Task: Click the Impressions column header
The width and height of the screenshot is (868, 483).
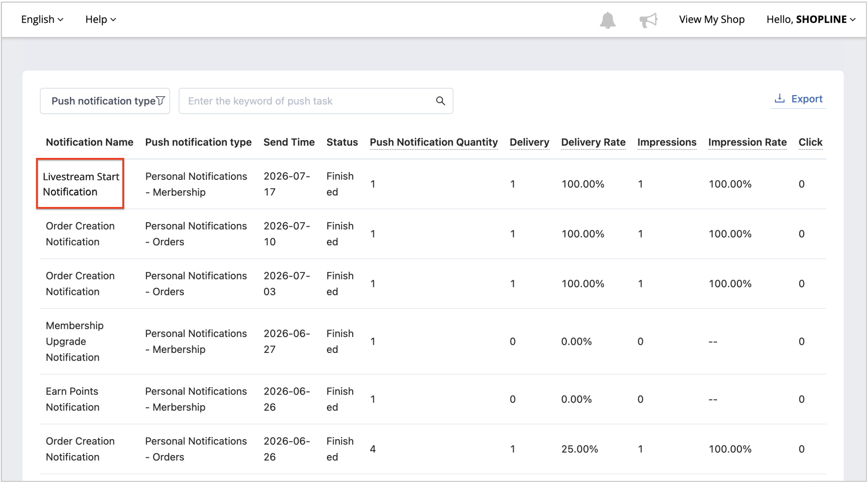Action: tap(667, 142)
